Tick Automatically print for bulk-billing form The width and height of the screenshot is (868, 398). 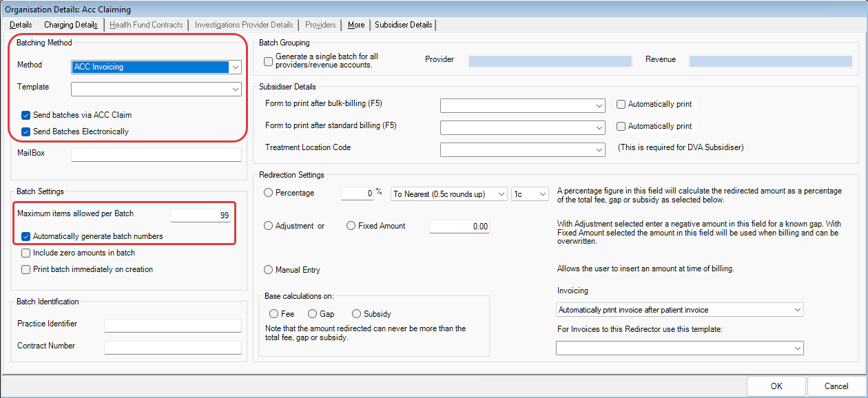(621, 105)
